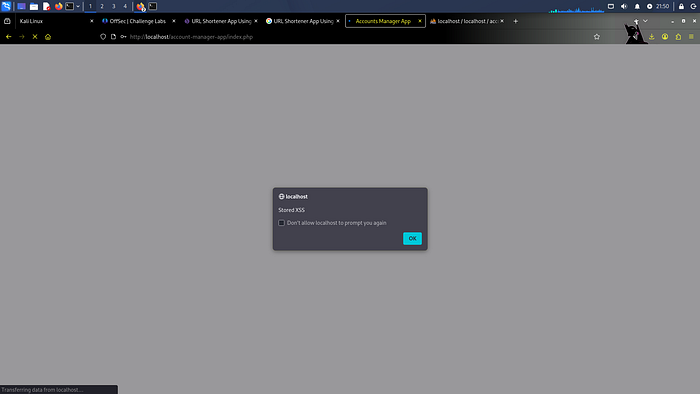The width and height of the screenshot is (700, 394).
Task: Open the Kali applications menu
Action: click(x=6, y=6)
